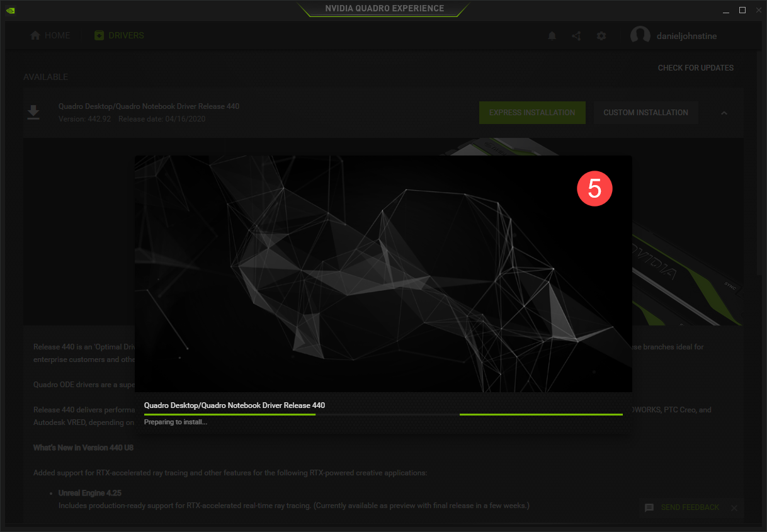Dismiss the Send Feedback bar

734,507
